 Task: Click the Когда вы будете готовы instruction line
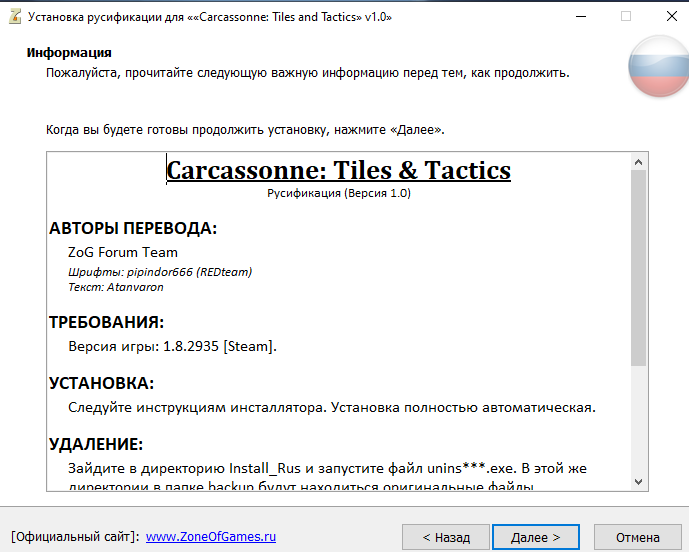tap(245, 130)
